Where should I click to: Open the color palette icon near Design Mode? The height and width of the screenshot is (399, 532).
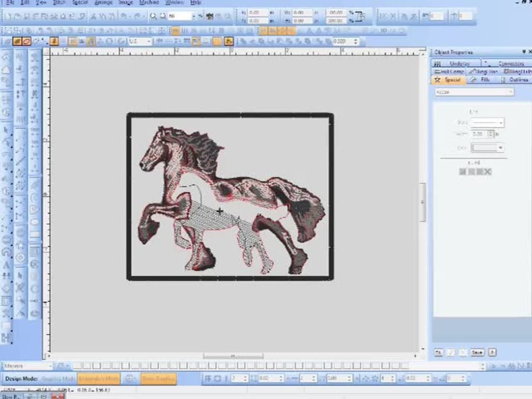pos(130,379)
